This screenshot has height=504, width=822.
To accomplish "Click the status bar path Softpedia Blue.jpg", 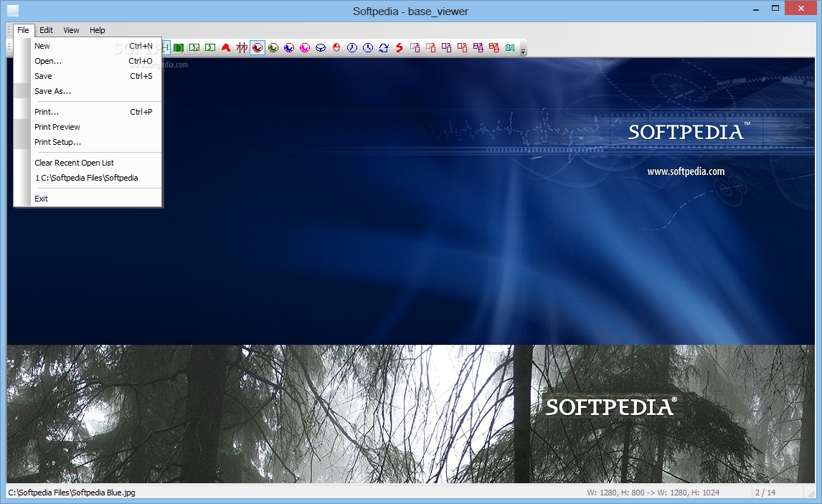I will point(72,493).
